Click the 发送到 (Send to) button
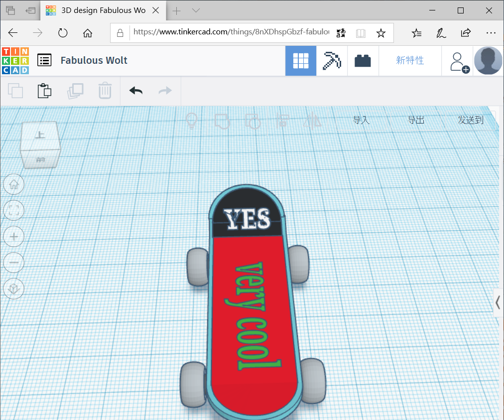504x420 pixels. pyautogui.click(x=470, y=120)
